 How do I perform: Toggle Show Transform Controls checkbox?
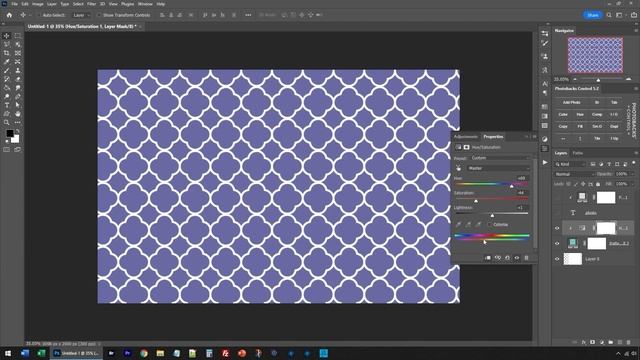(x=99, y=15)
